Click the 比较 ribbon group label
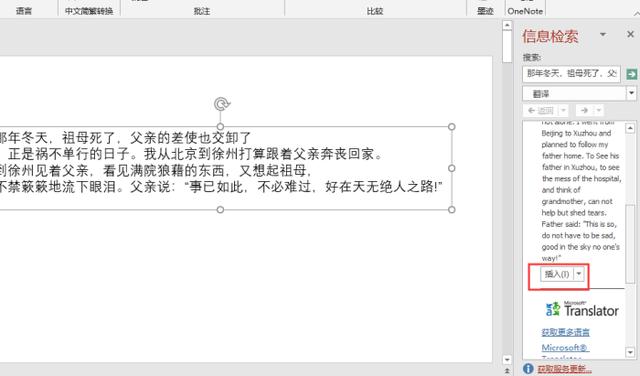Screen dimensions: 640x376 pos(375,11)
